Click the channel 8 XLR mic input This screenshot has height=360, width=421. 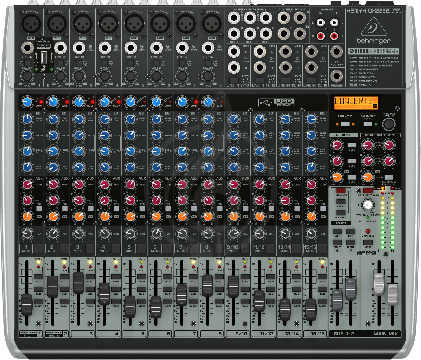(x=212, y=24)
